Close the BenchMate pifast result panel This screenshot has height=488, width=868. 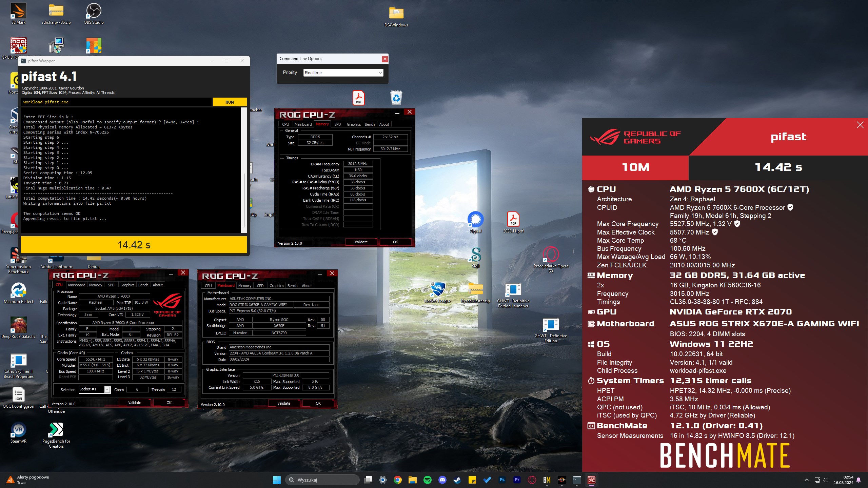tap(860, 125)
